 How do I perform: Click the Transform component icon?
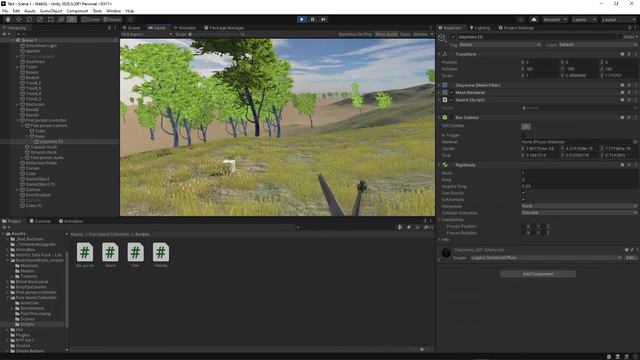pyautogui.click(x=445, y=54)
